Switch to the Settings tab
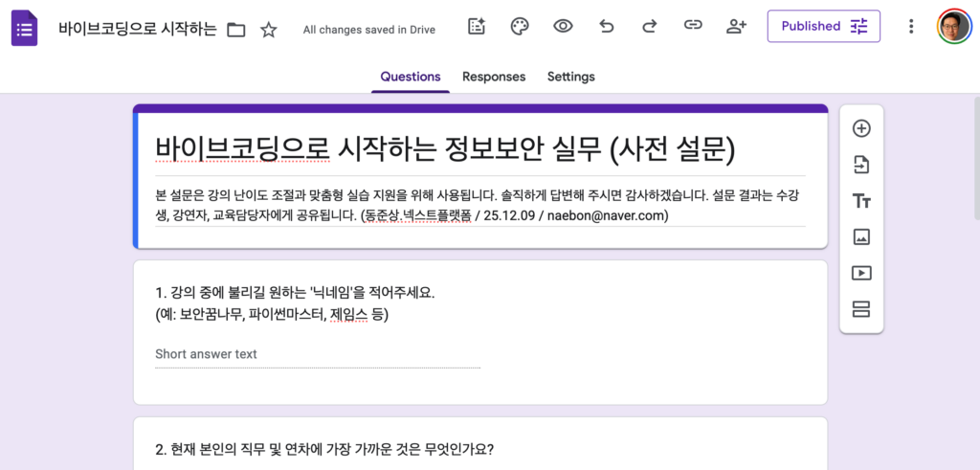980x470 pixels. (x=570, y=77)
